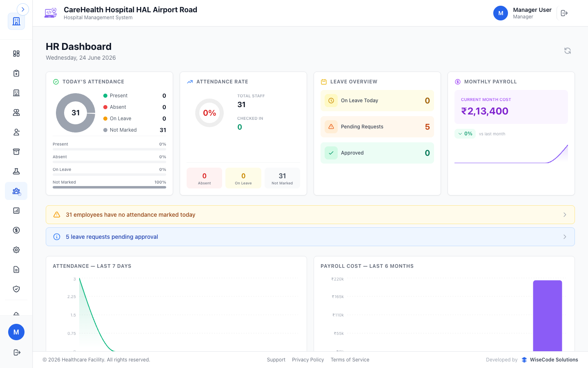Click the 'Wednesday, 24 June 2026' date text
588x368 pixels.
click(x=81, y=58)
